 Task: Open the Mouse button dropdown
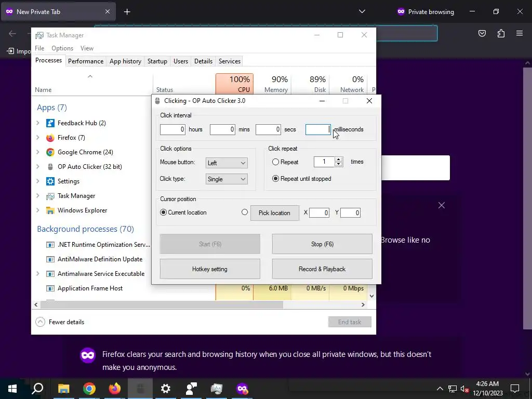pos(227,163)
